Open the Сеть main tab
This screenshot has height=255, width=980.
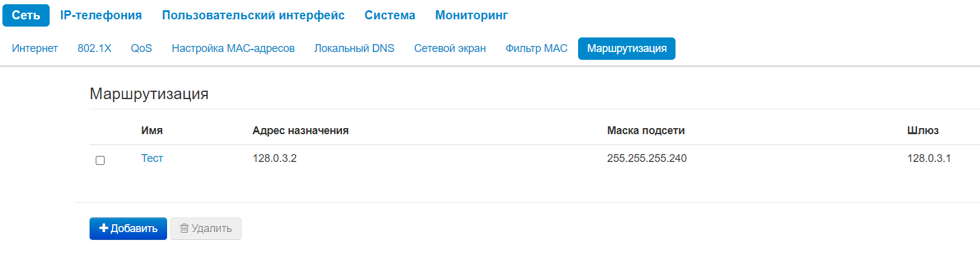tap(26, 16)
